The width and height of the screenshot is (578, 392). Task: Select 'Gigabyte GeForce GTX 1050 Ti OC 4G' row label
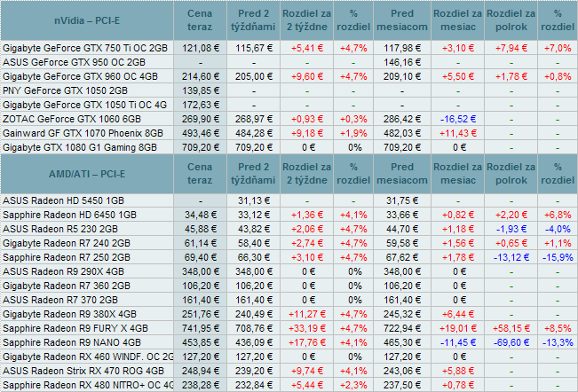(84, 105)
